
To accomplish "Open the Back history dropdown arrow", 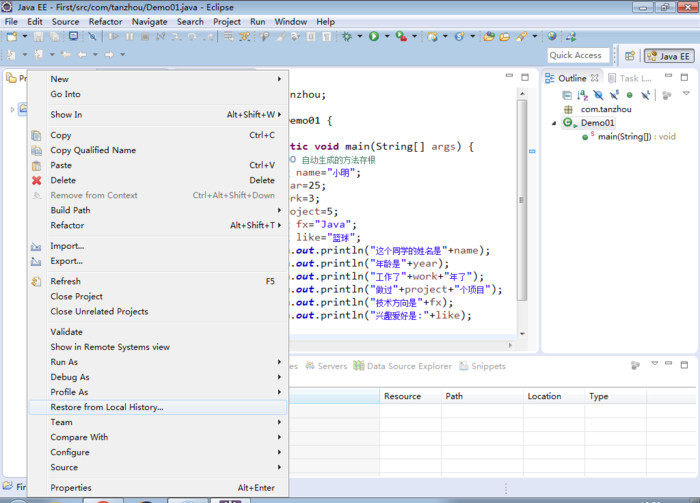I will coord(95,55).
